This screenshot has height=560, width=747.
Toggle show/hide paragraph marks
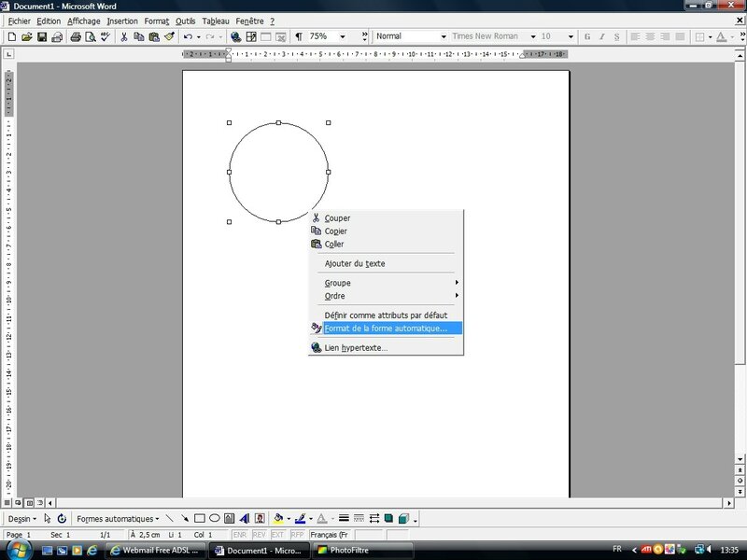point(299,36)
